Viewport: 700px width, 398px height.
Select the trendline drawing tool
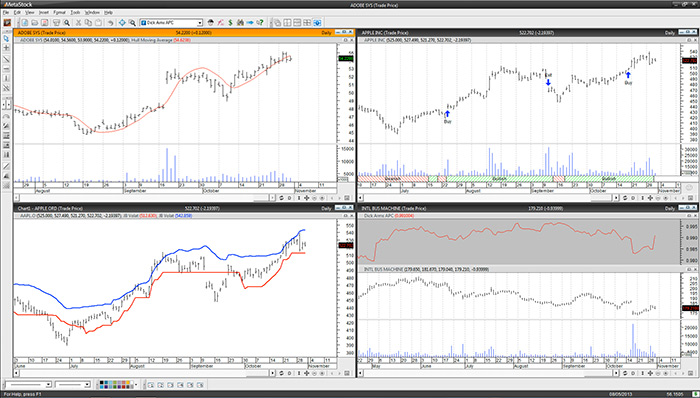pyautogui.click(x=6, y=59)
